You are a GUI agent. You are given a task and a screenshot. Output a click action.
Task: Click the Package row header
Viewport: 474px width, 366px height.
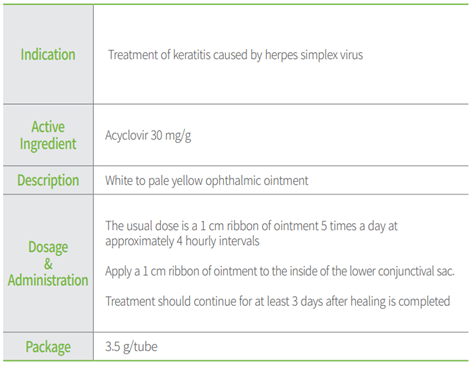[48, 347]
